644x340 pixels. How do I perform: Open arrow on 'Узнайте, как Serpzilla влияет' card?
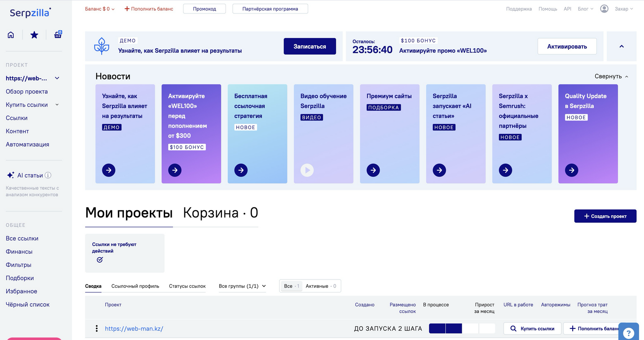click(x=108, y=170)
